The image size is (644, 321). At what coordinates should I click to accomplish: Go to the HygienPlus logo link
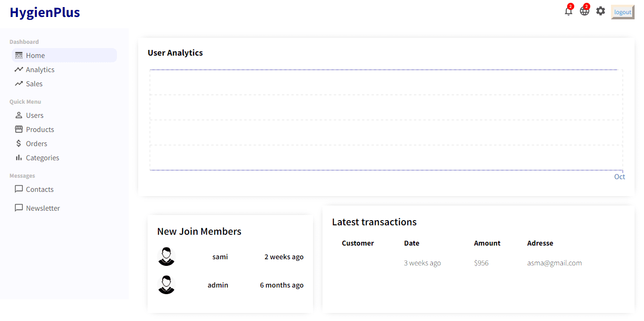(x=45, y=12)
